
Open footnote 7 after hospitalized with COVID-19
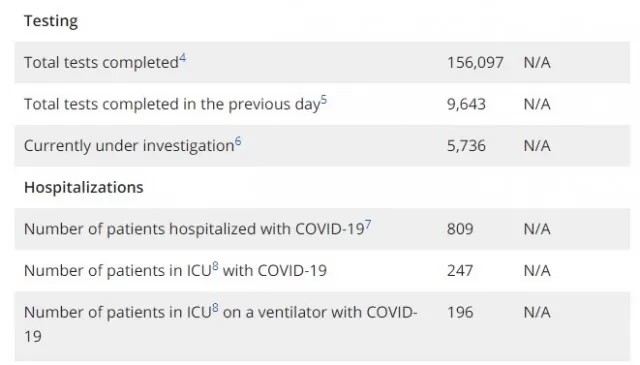point(368,225)
